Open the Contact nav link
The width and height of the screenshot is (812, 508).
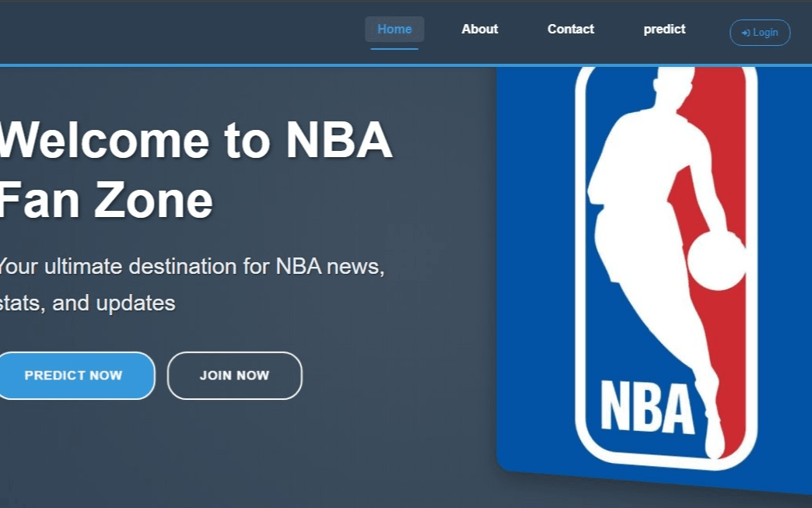coord(571,30)
